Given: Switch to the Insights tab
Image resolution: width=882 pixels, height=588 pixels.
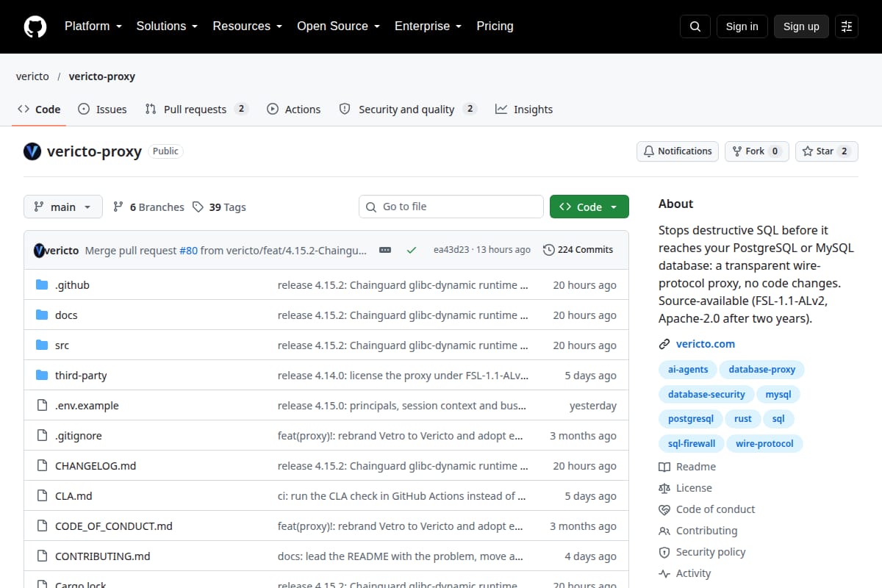Looking at the screenshot, I should pos(524,110).
